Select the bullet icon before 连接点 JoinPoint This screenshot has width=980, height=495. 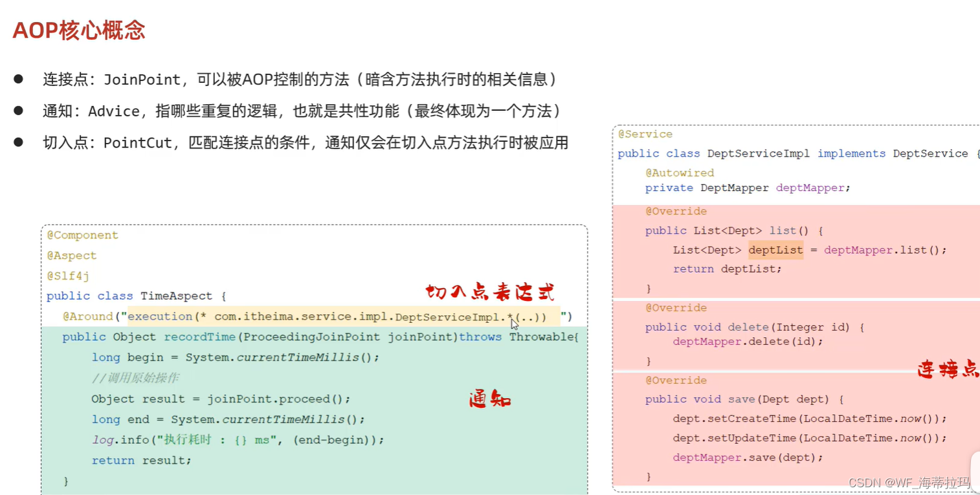[x=18, y=79]
